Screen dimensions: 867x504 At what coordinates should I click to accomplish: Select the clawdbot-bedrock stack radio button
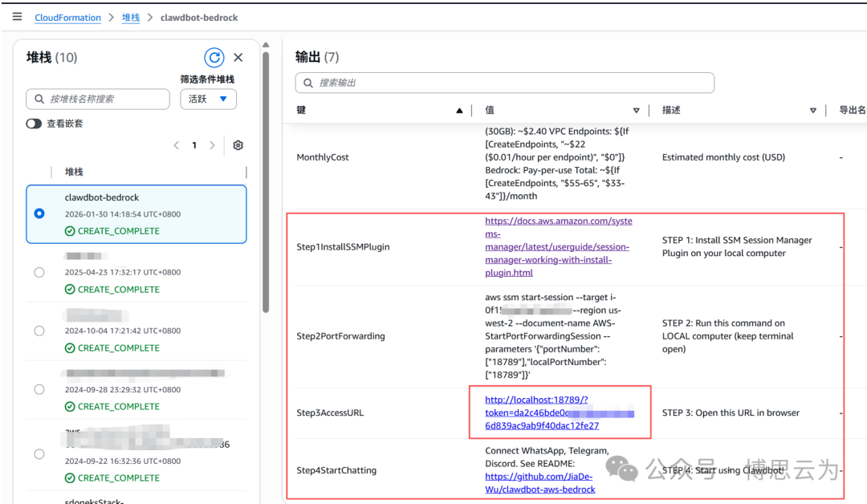pos(39,213)
